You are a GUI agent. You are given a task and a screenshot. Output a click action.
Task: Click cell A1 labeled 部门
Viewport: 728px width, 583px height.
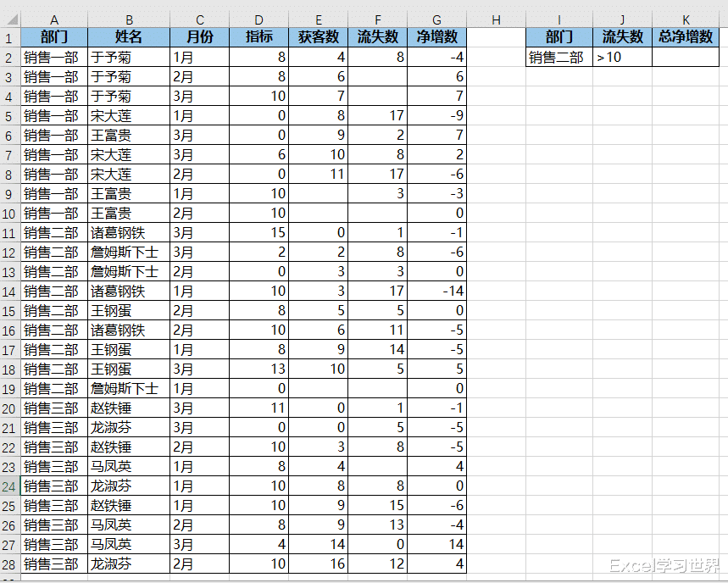(54, 37)
